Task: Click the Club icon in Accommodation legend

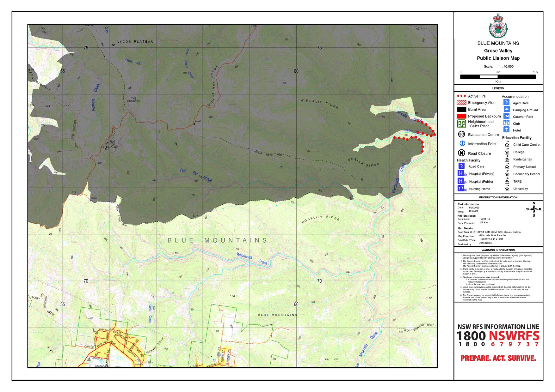Action: (506, 123)
